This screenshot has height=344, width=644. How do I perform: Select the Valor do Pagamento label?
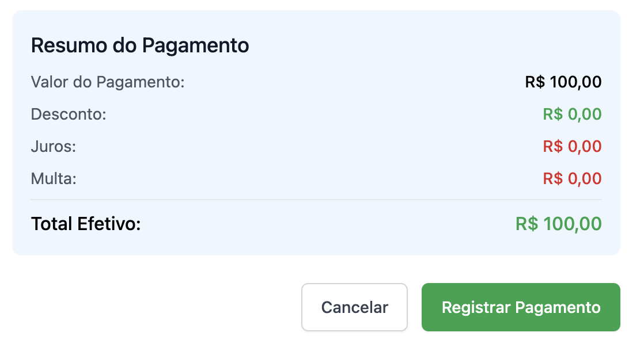(108, 82)
